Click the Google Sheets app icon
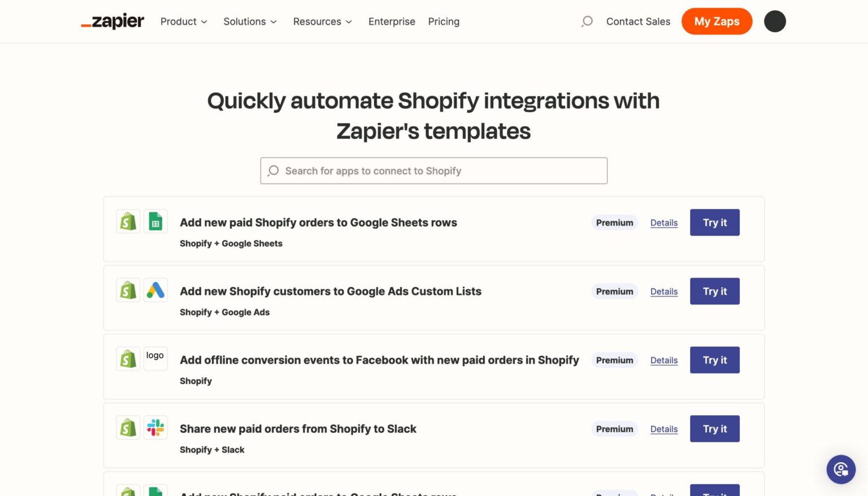This screenshot has width=868, height=496. (x=155, y=222)
